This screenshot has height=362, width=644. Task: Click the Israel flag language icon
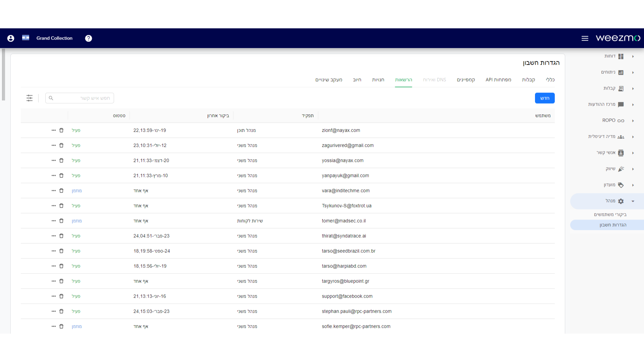(x=25, y=38)
